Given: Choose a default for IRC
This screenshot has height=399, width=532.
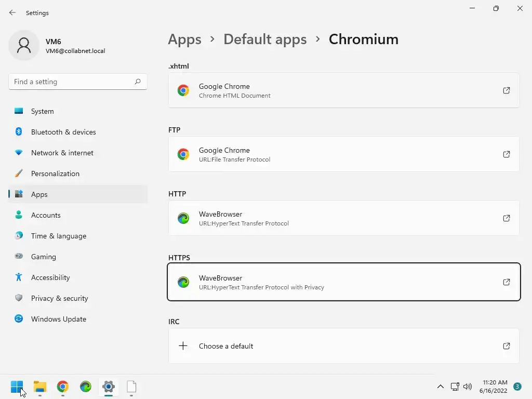Looking at the screenshot, I should [343, 346].
